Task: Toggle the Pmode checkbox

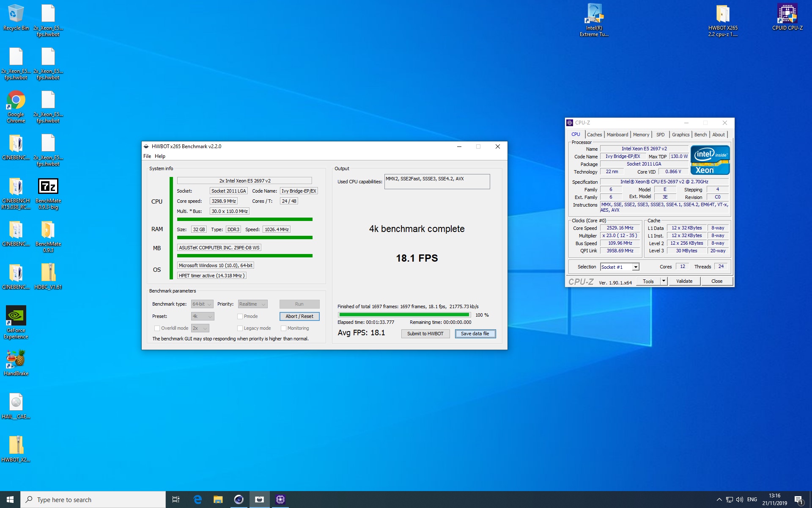Action: coord(240,316)
